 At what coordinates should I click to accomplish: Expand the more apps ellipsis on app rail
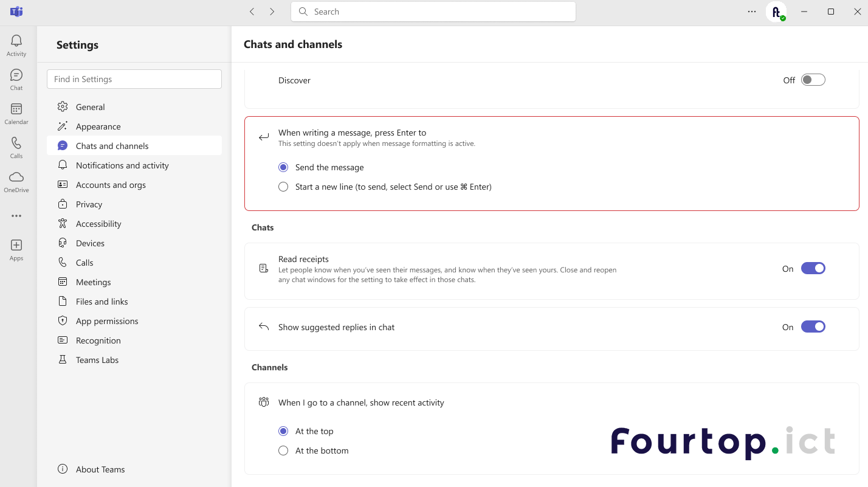[16, 216]
